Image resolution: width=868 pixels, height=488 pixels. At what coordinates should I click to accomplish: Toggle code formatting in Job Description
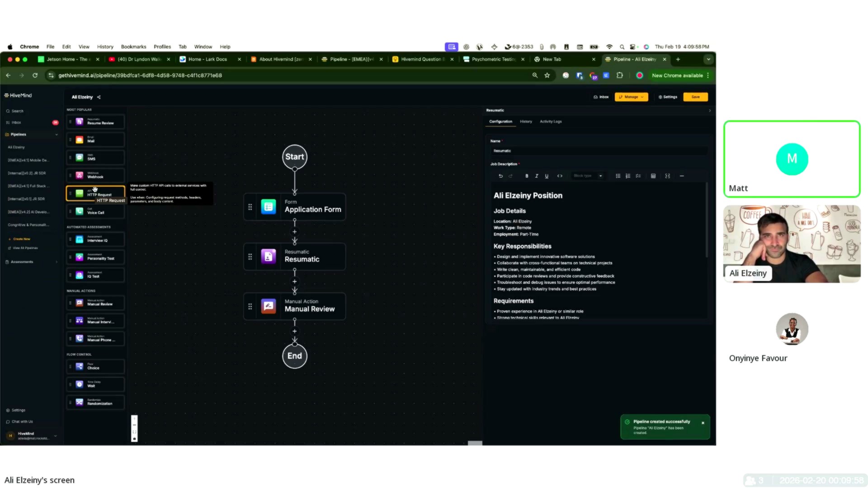(x=560, y=176)
